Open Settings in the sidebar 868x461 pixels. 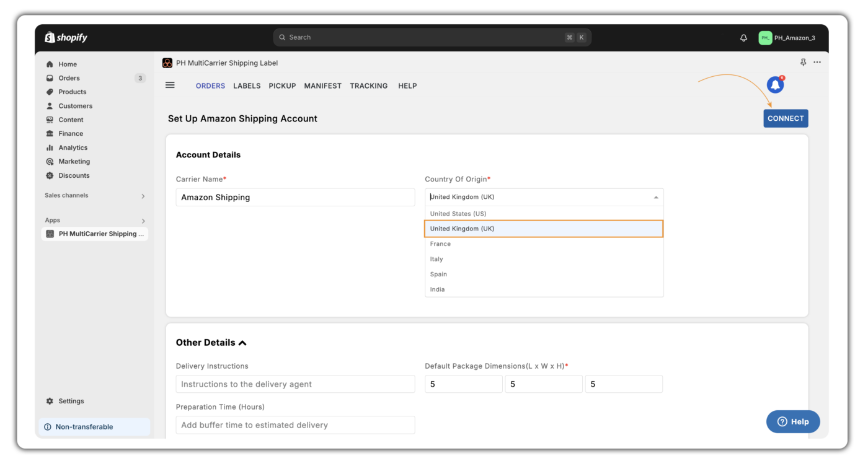pos(71,401)
